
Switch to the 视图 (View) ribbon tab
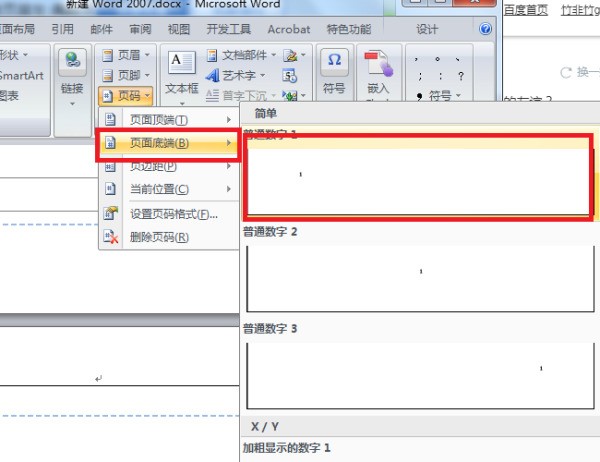[x=179, y=30]
